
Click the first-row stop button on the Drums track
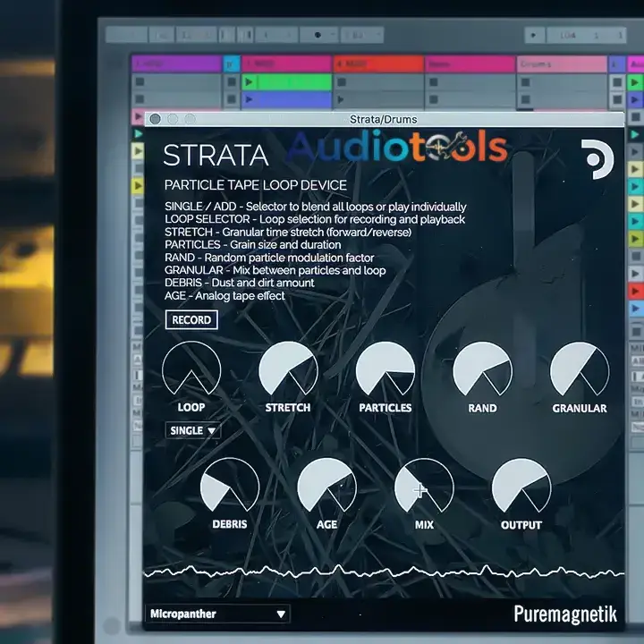coord(525,82)
